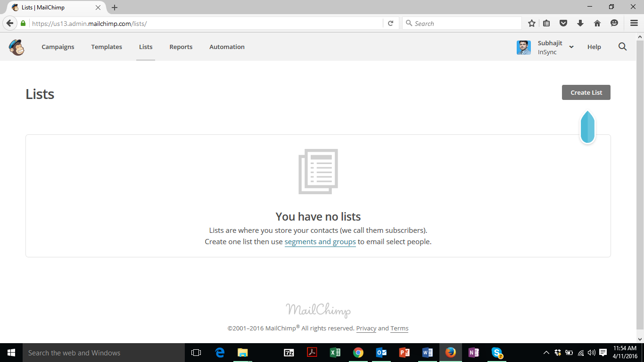Open the MailChimp search magnifier icon
Image resolution: width=644 pixels, height=362 pixels.
pyautogui.click(x=622, y=47)
